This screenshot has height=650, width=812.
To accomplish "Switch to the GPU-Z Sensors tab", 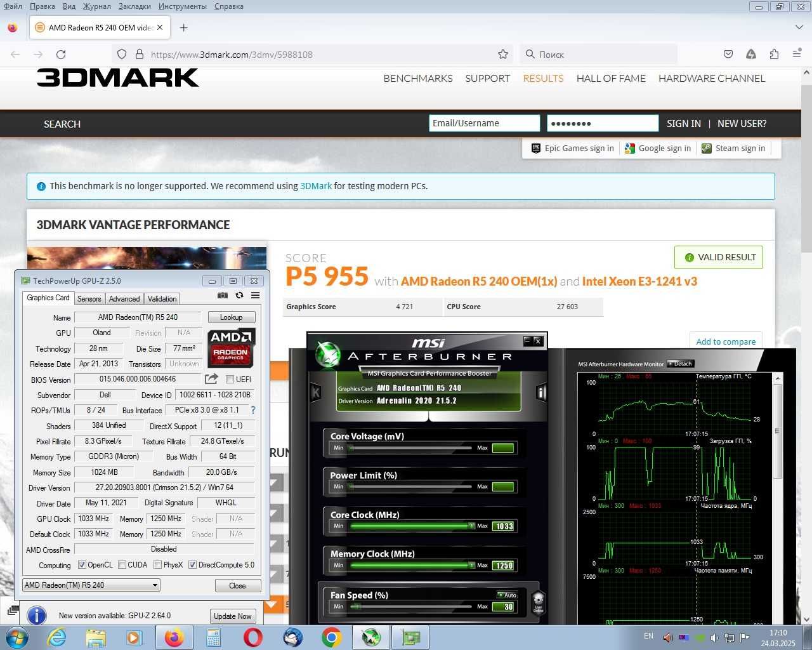I will 89,299.
